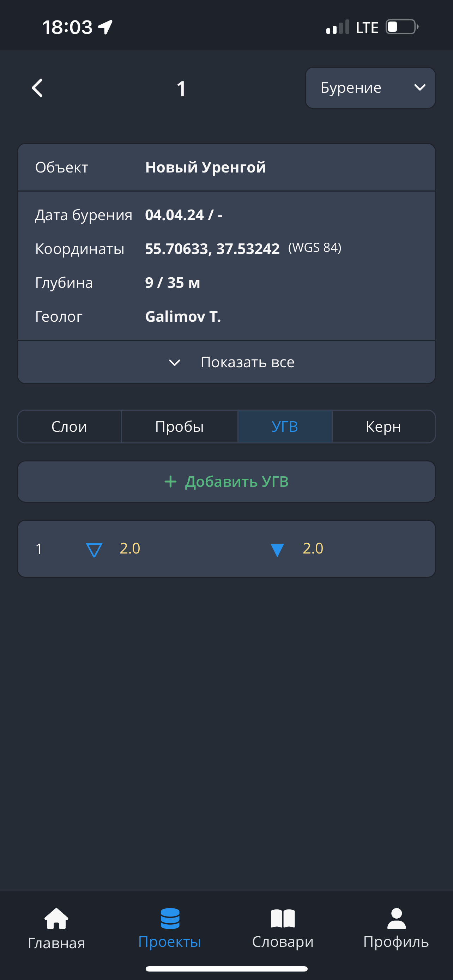Expand details with Показать все
The height and width of the screenshot is (980, 453).
[247, 362]
